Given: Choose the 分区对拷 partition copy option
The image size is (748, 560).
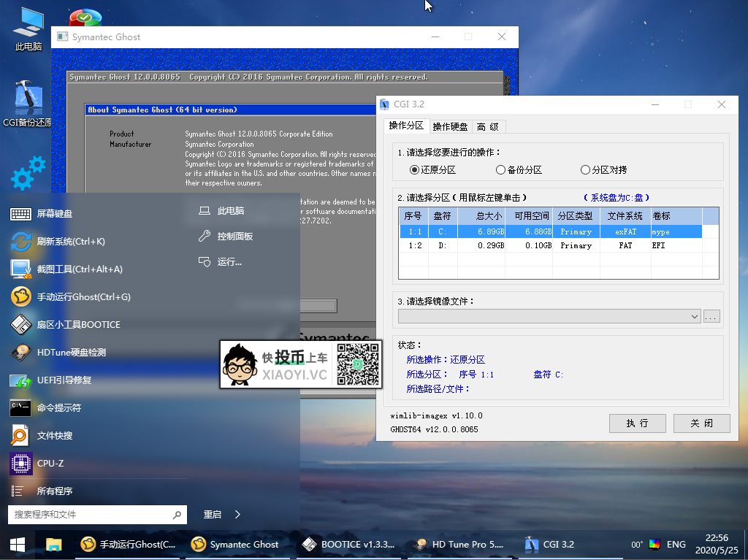Looking at the screenshot, I should [x=585, y=170].
